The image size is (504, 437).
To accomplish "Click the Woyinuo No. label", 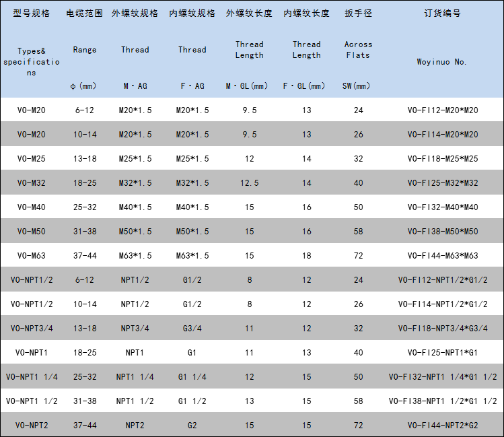I will (442, 62).
